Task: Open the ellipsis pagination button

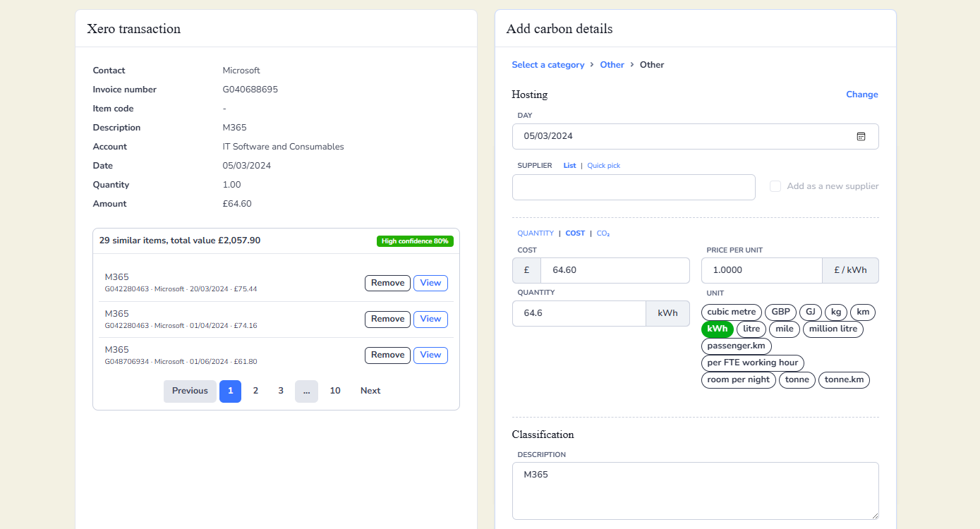Action: click(x=306, y=391)
